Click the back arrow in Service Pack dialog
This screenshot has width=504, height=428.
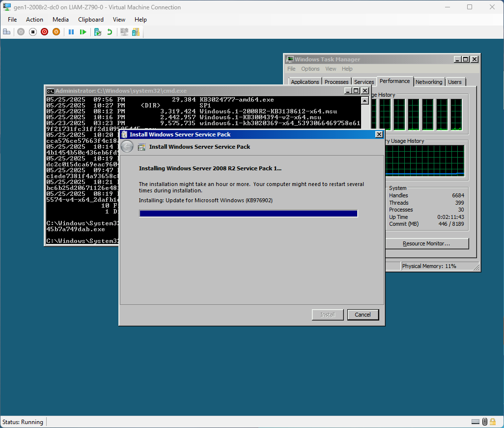(127, 147)
